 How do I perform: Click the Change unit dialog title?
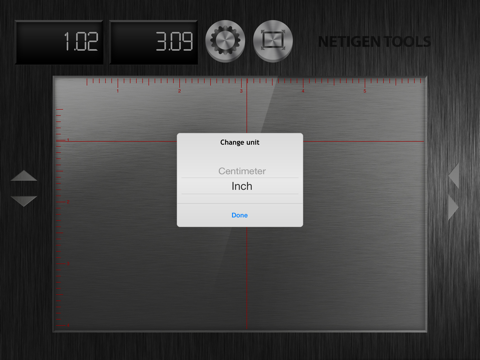240,142
